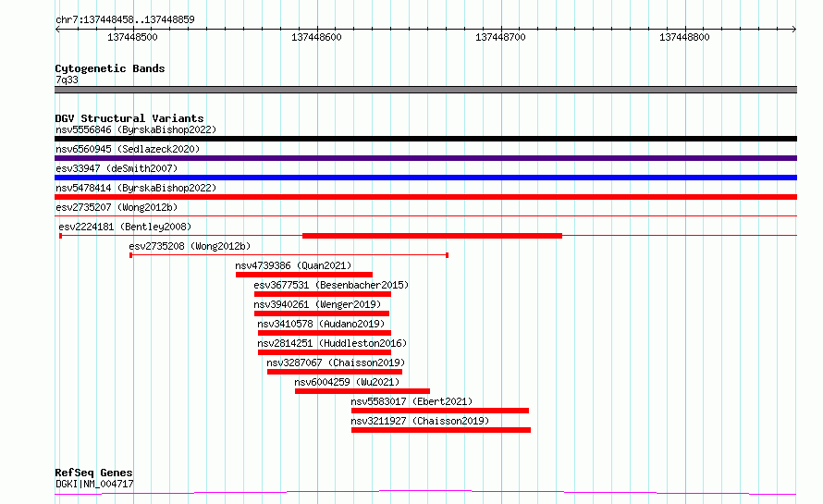Click the Cytogenetic Bands track heading
The width and height of the screenshot is (823, 504).
coord(110,68)
